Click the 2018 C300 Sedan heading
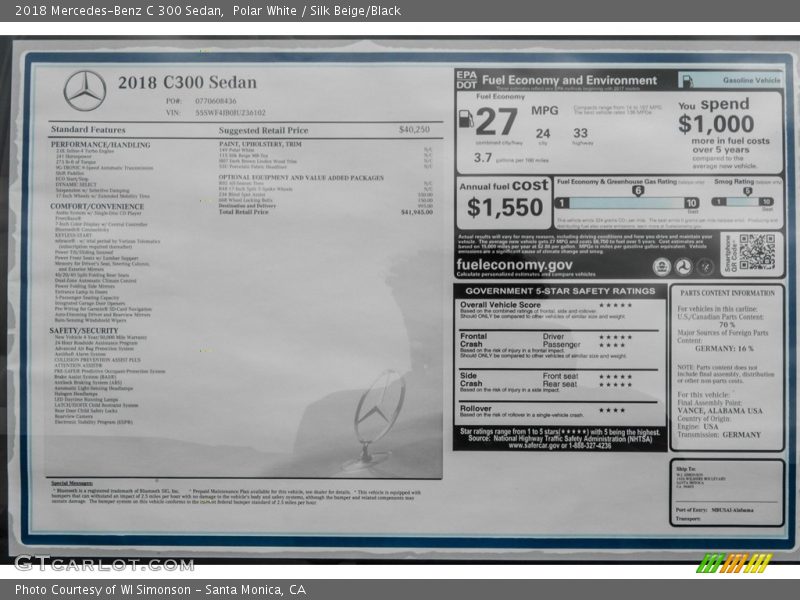800x600 pixels. click(187, 83)
